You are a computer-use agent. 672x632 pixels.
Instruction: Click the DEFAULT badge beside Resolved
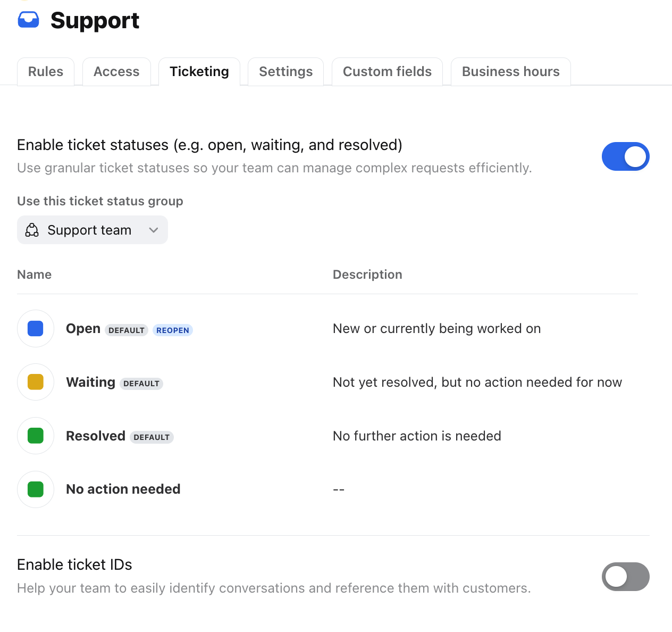click(152, 437)
